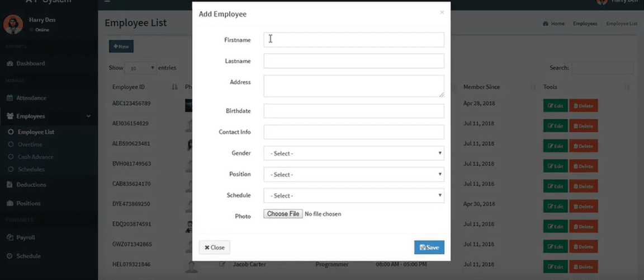Click Jacob Carter's schedule edit pencil icon
644x280 pixels.
point(222,264)
